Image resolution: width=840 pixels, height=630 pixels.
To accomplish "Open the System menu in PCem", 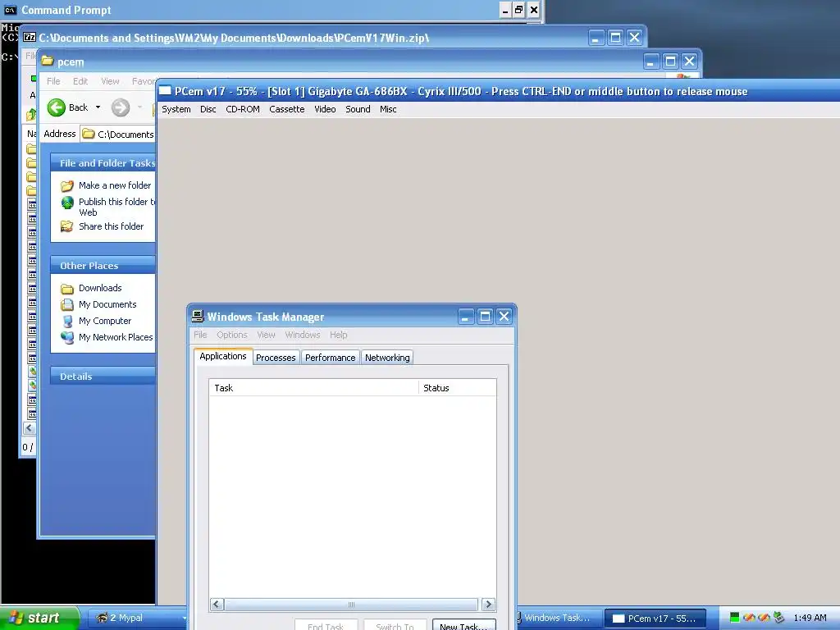I will (x=176, y=109).
